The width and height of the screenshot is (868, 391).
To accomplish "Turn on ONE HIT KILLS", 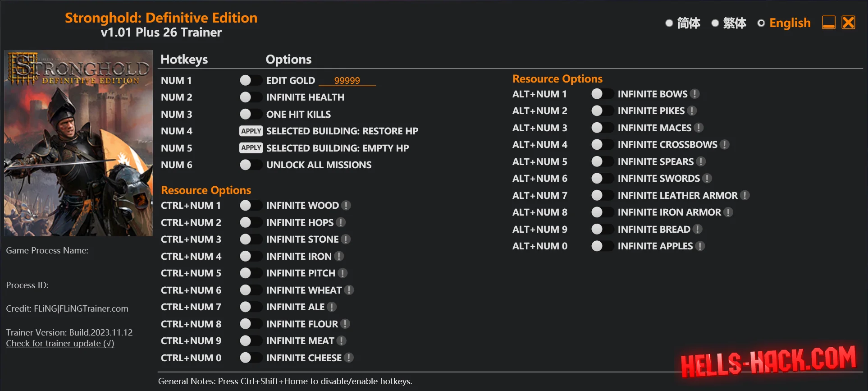I will (x=251, y=114).
